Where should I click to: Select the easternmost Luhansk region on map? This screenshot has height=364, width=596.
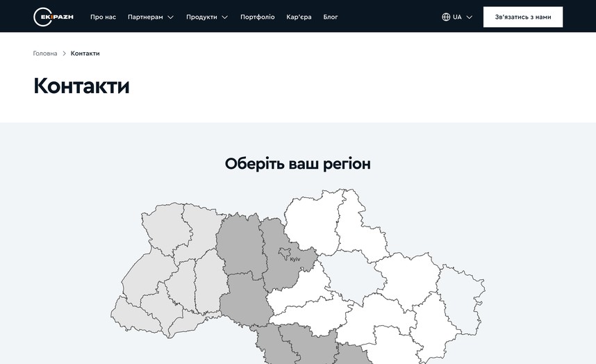[x=461, y=300]
